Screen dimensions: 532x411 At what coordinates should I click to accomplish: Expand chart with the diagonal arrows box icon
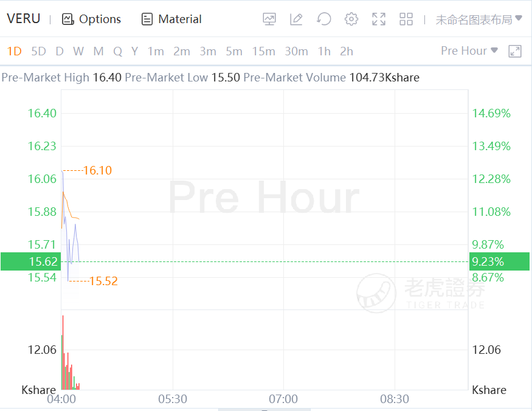(515, 51)
